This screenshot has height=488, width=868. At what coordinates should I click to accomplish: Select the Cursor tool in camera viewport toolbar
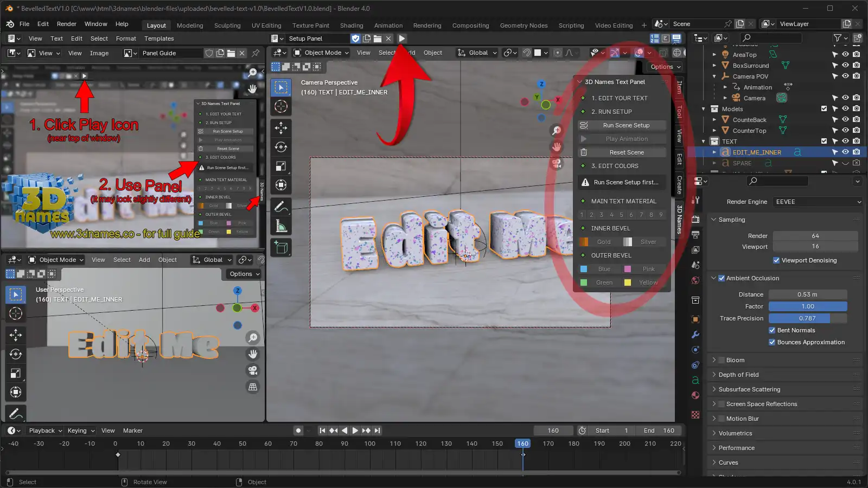(x=281, y=106)
